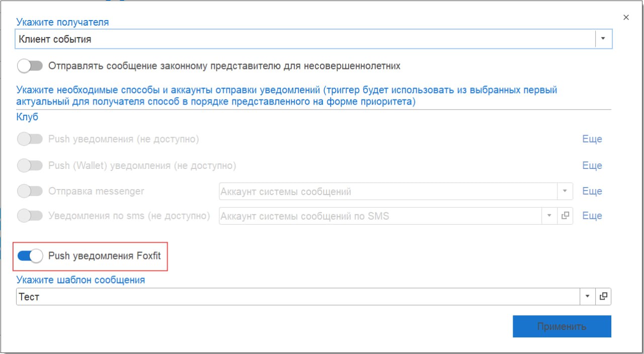
Task: Click the legal representative message label text
Action: [224, 66]
